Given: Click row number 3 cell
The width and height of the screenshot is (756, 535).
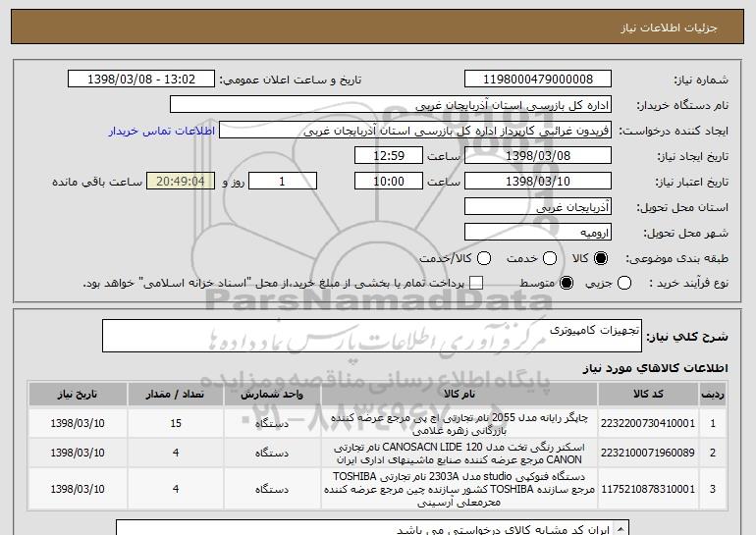Looking at the screenshot, I should click(x=713, y=489).
